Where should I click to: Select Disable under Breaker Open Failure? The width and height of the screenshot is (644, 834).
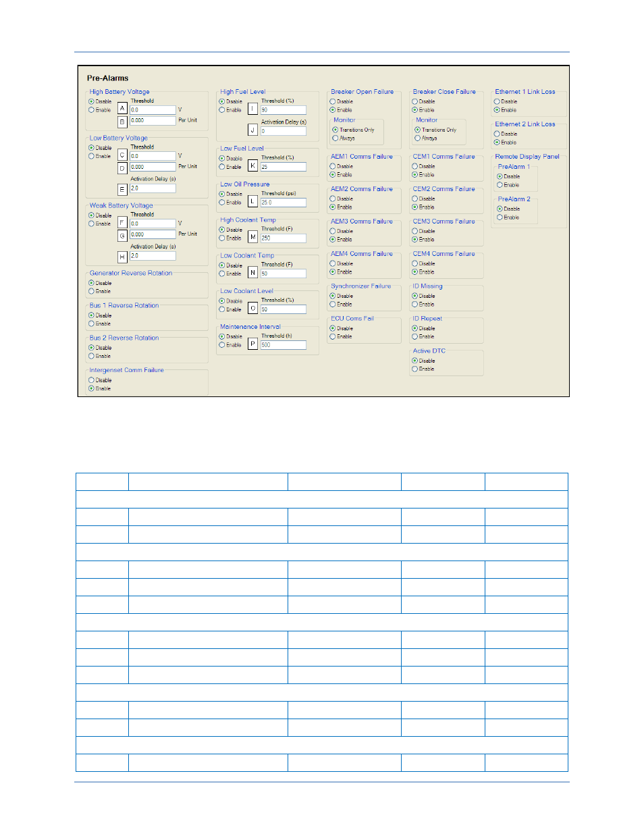332,101
